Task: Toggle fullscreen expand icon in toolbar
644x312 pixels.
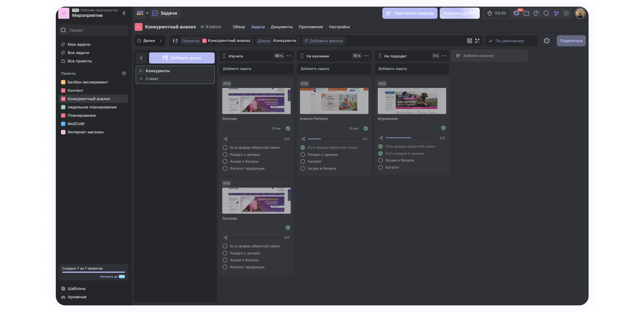Action: tap(477, 41)
